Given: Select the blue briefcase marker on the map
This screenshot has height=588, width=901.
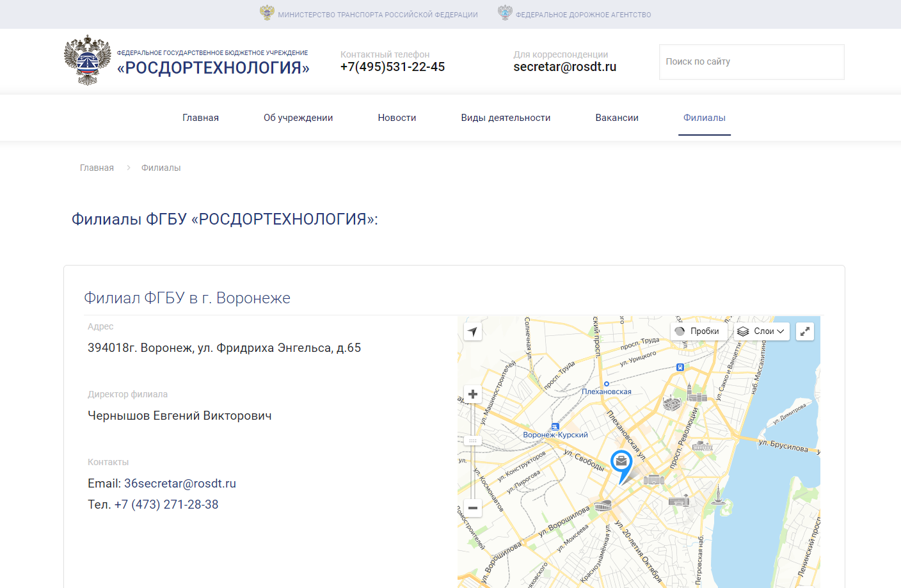Looking at the screenshot, I should coord(621,459).
